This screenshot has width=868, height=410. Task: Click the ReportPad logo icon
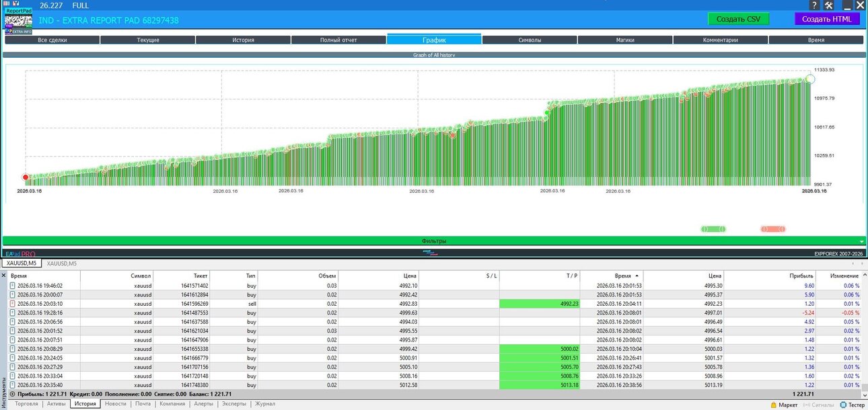[18, 17]
